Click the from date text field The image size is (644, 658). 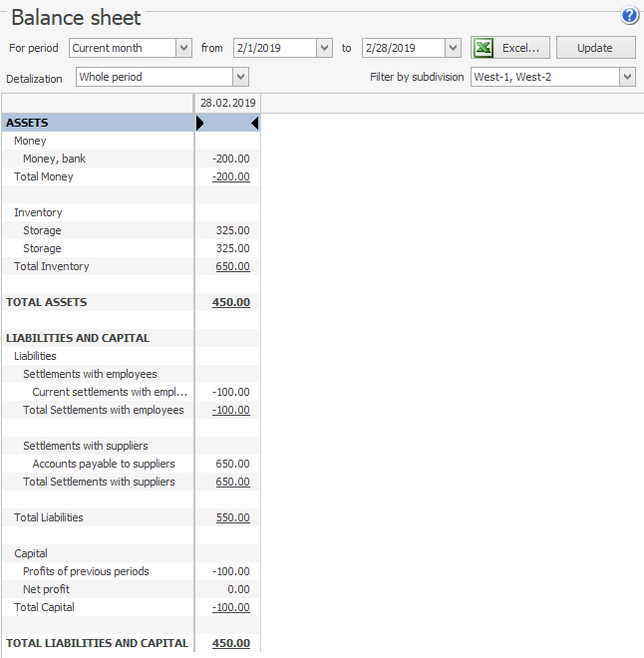coord(273,48)
